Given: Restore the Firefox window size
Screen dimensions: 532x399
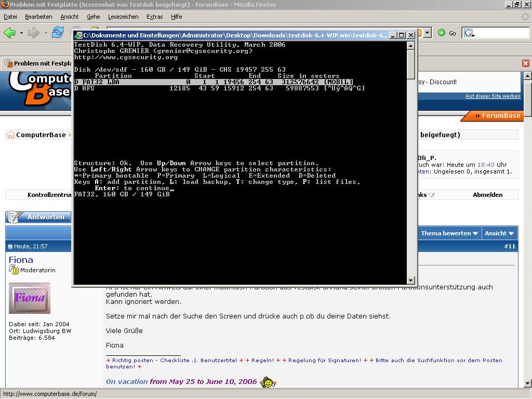Looking at the screenshot, I should click(x=517, y=4).
